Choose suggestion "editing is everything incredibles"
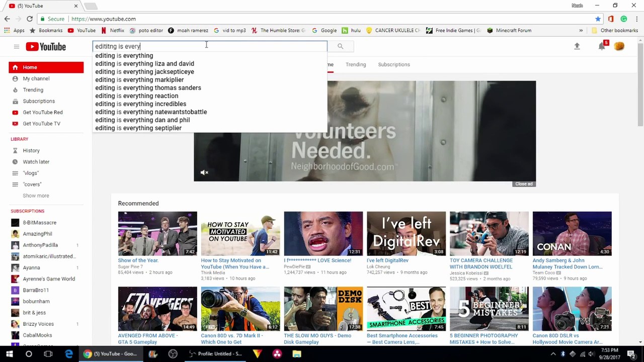Viewport: 644px width, 362px height. [210, 104]
